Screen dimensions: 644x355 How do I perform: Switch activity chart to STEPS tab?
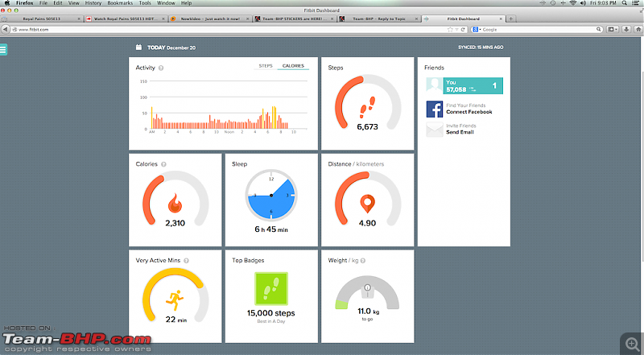266,66
